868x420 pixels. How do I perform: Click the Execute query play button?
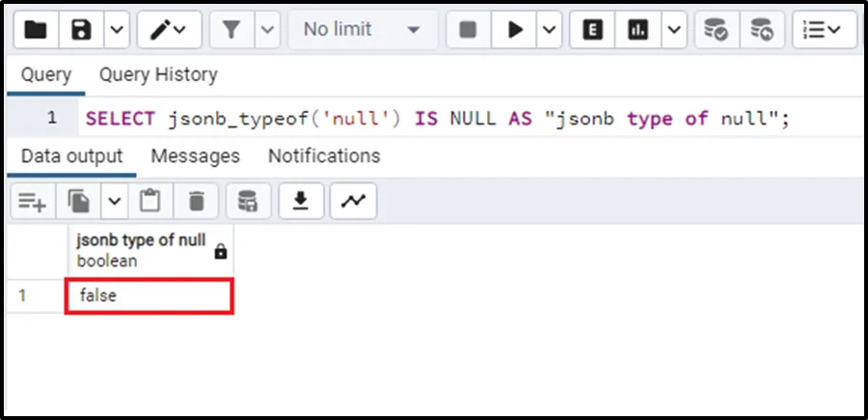tap(515, 30)
